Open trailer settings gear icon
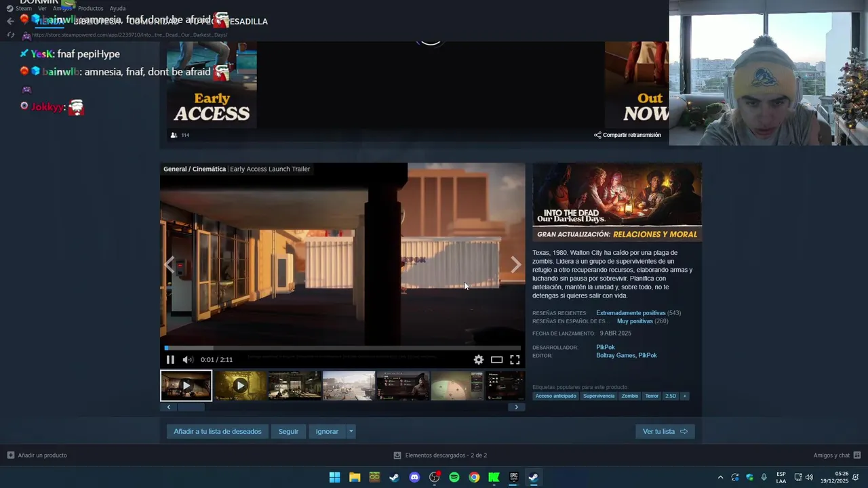The width and height of the screenshot is (868, 488). pyautogui.click(x=479, y=360)
